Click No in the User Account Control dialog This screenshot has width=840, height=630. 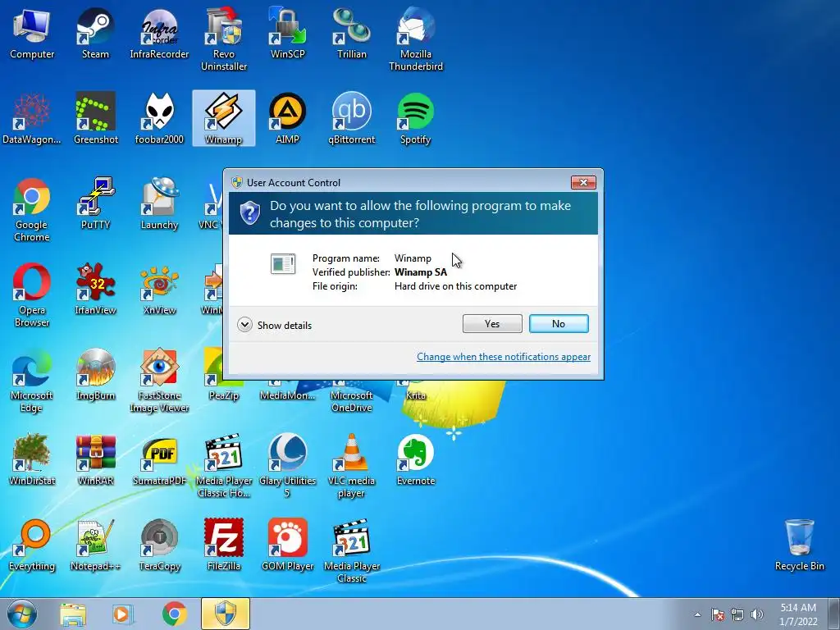tap(559, 323)
